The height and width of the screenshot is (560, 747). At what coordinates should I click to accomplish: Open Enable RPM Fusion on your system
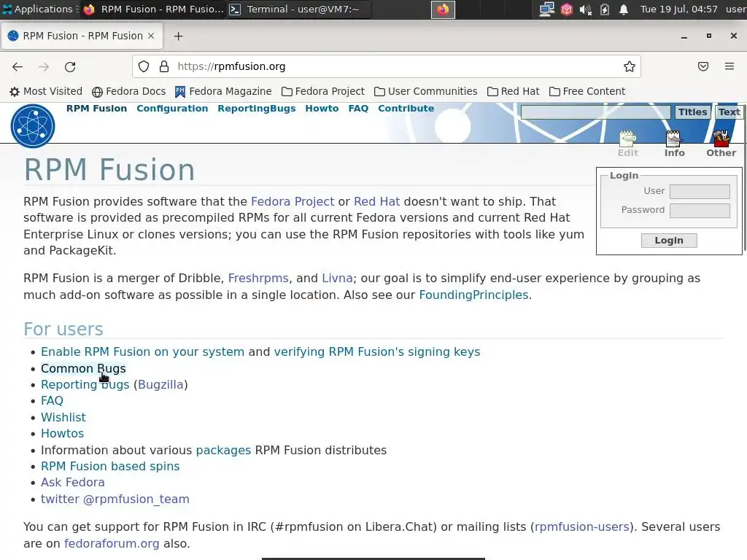tap(142, 352)
